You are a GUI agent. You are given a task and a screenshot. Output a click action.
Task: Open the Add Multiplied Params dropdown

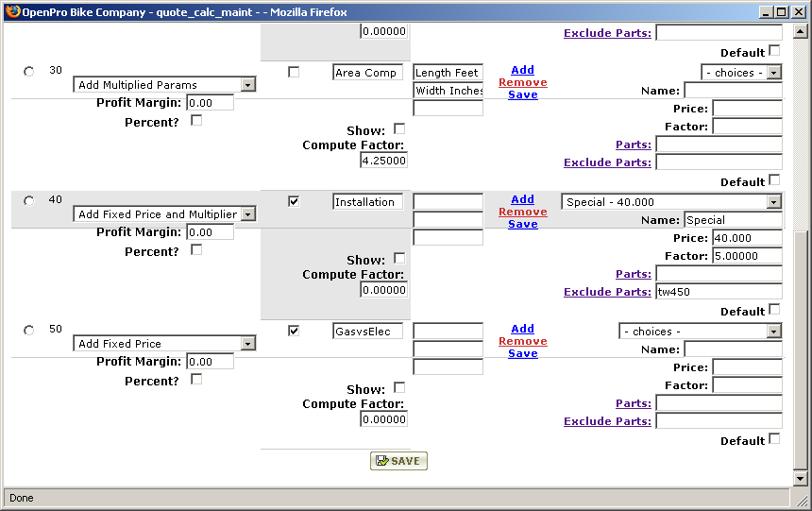(x=165, y=85)
